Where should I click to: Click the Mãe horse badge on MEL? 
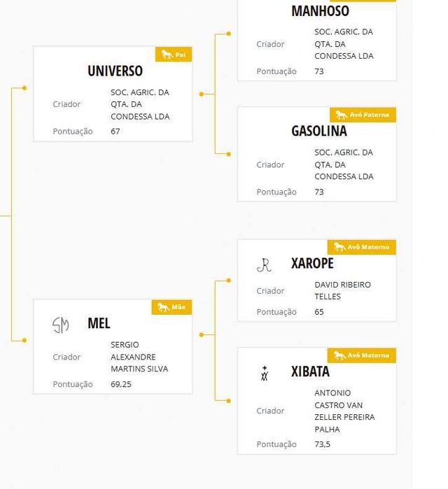171,307
